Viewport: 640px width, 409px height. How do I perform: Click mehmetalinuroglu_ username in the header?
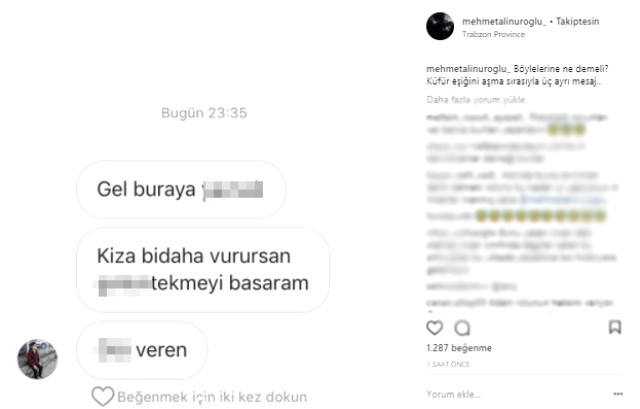point(504,22)
